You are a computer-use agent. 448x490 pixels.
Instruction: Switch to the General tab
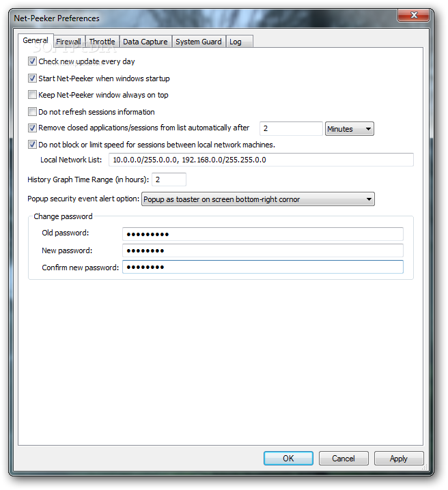tap(36, 41)
